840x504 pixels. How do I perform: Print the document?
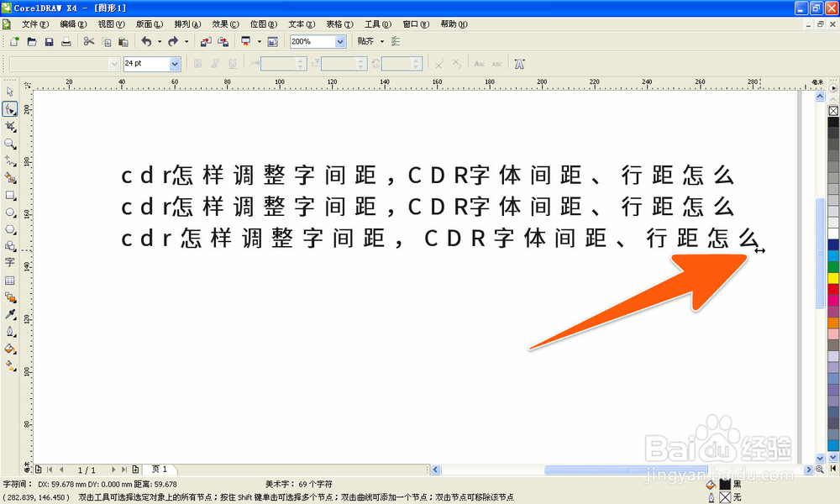coord(66,41)
